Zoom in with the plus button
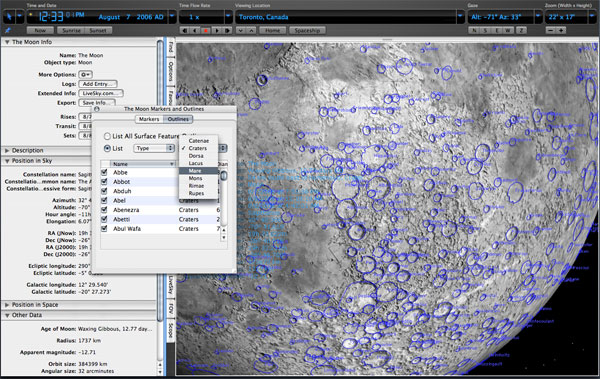 pos(561,31)
